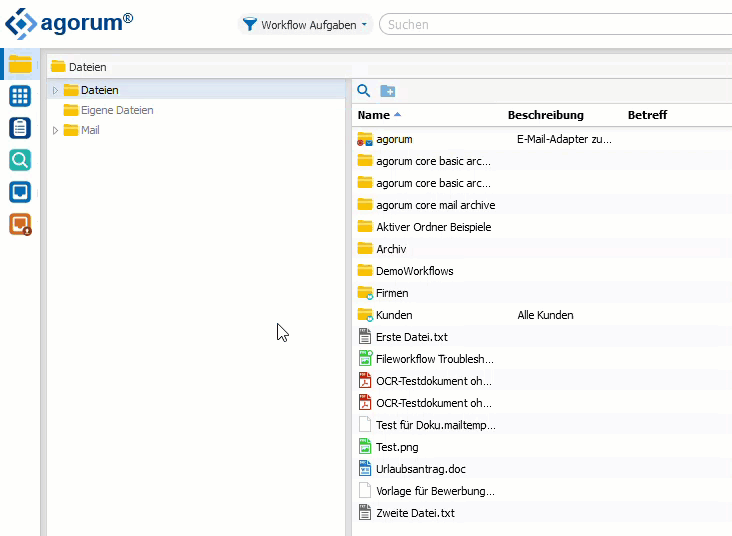This screenshot has width=732, height=536.
Task: Select Aktiver Ordner Beispiele name
Action: (434, 227)
